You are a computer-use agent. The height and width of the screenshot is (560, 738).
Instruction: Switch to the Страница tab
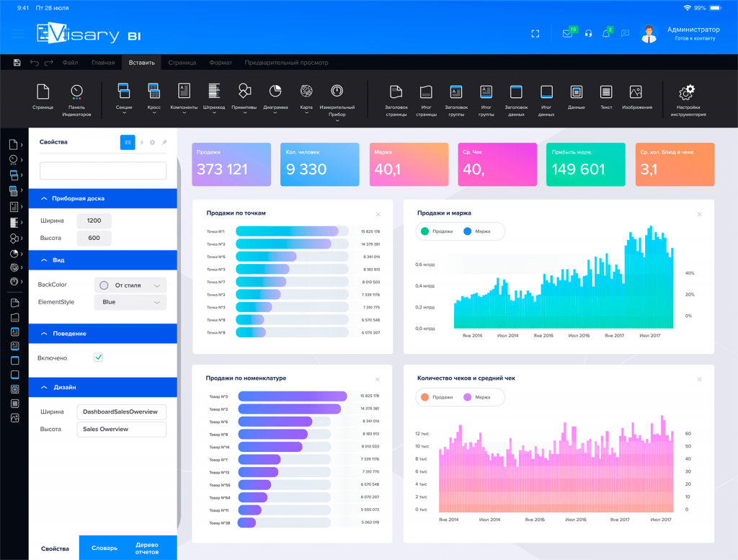[x=182, y=63]
